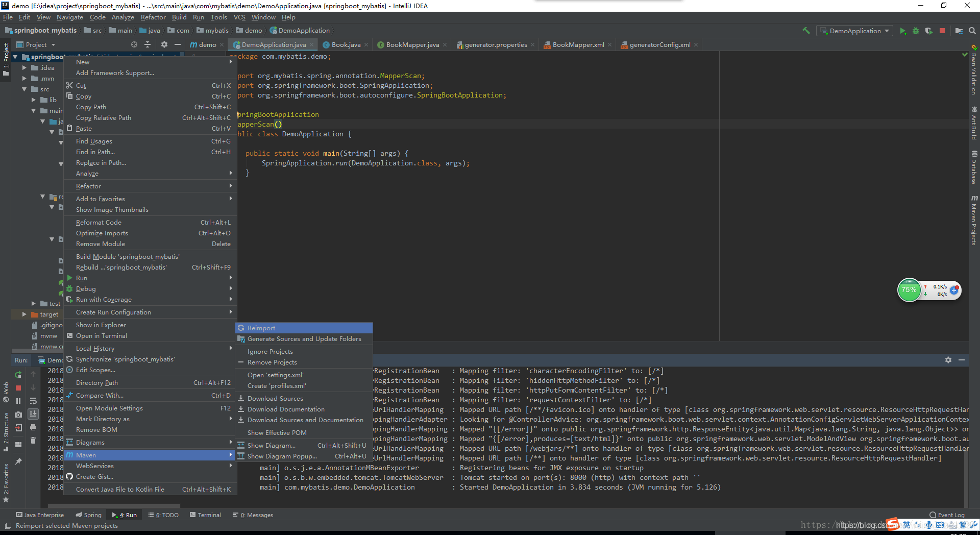Select Reimport in the Maven submenu
Image resolution: width=980 pixels, height=535 pixels.
tap(304, 328)
